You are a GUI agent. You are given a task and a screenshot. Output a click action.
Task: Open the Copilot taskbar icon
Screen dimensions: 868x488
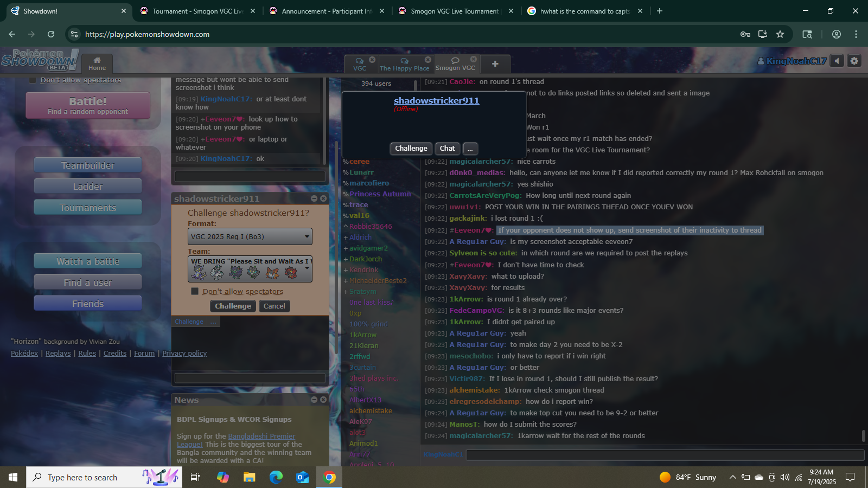click(x=222, y=477)
